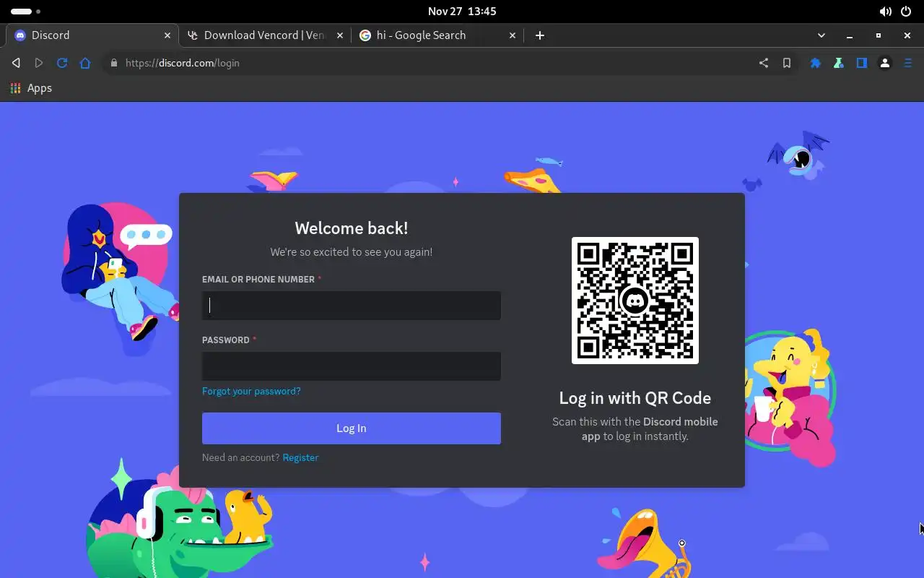Share this page via share icon
The image size is (924, 578).
coord(764,63)
